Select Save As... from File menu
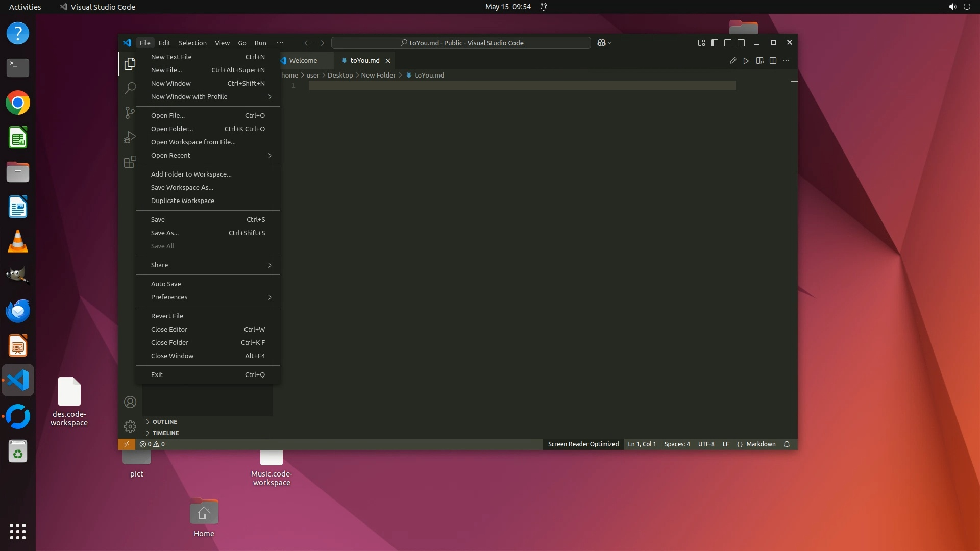This screenshot has height=551, width=980. [165, 233]
